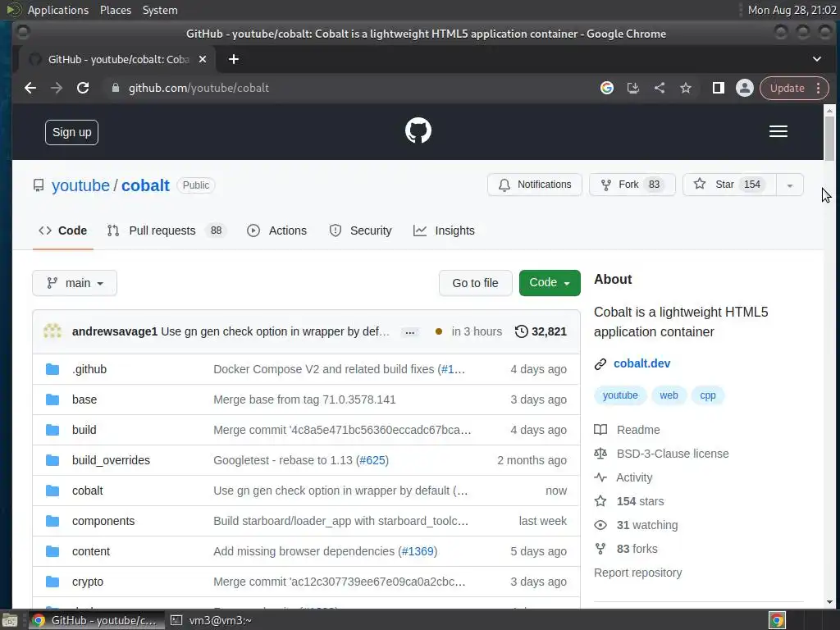Viewport: 840px width, 630px height.
Task: Click the commit history clock icon
Action: [521, 331]
